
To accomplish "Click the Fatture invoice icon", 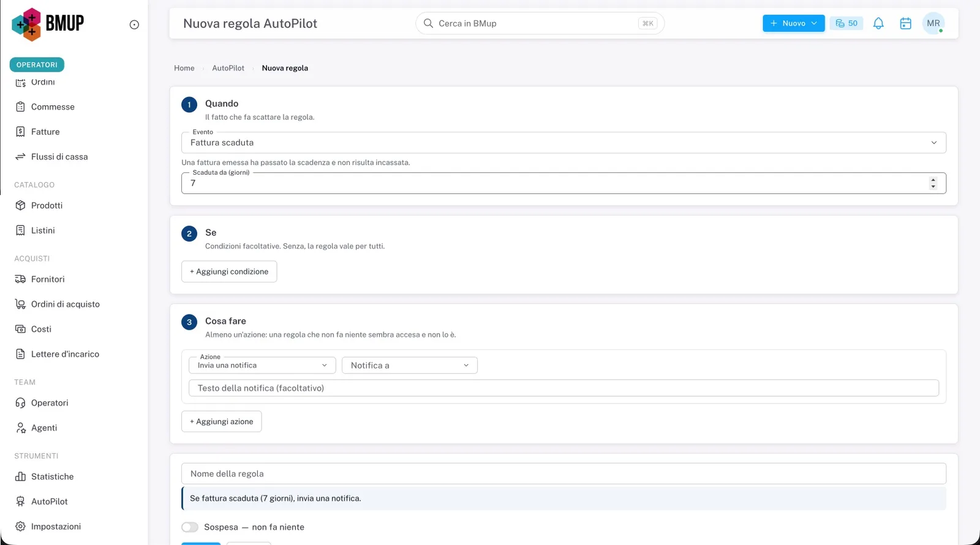I will [20, 132].
